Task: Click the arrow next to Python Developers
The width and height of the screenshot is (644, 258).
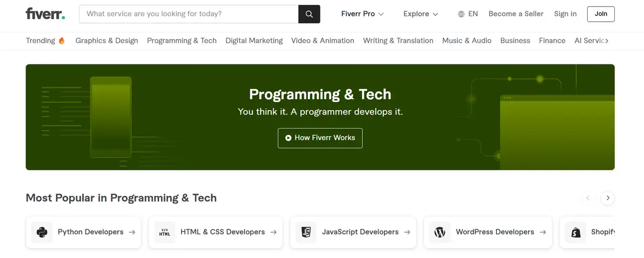Action: [x=132, y=232]
